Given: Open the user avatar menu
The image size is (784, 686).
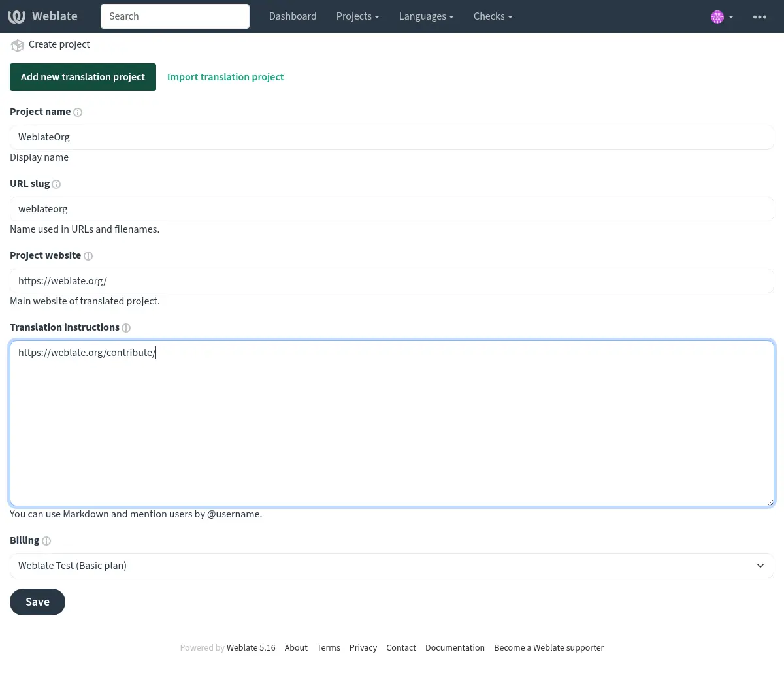Looking at the screenshot, I should 721,17.
